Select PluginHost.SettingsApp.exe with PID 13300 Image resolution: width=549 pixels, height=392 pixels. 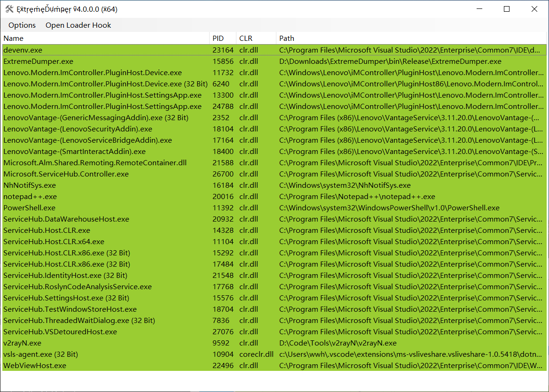pos(274,95)
